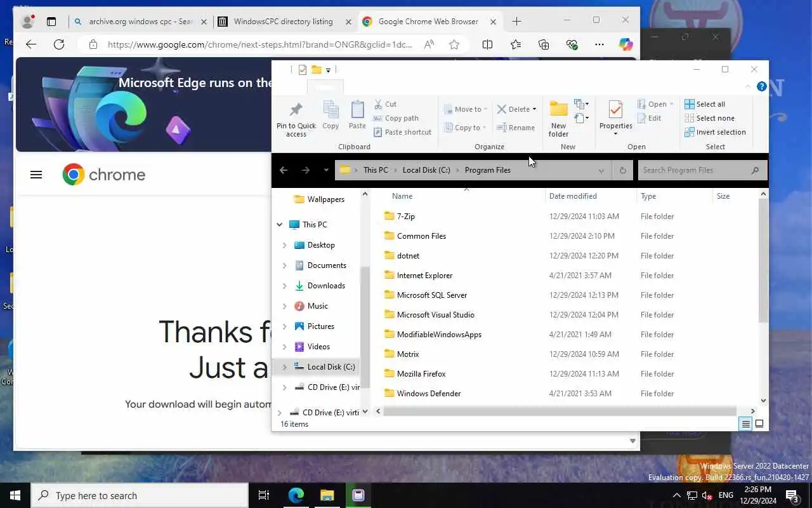Collapse the This PC tree node
Screen dimensions: 812x508
[280, 225]
